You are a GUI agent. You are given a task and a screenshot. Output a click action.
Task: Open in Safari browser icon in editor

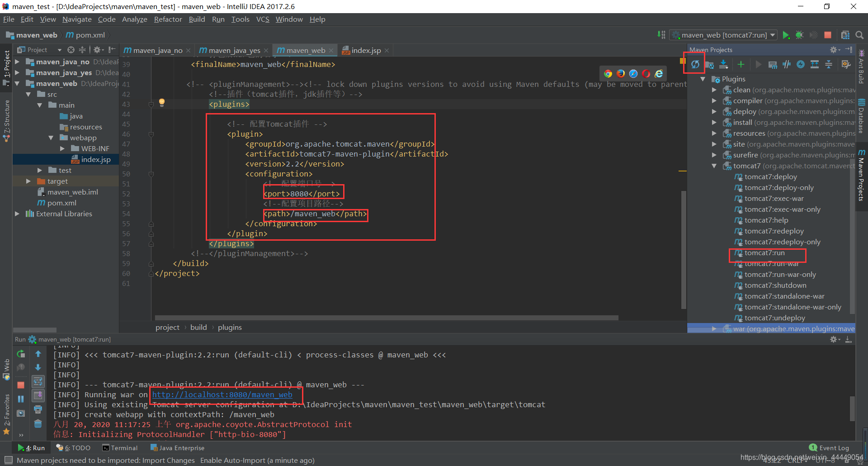pyautogui.click(x=633, y=74)
